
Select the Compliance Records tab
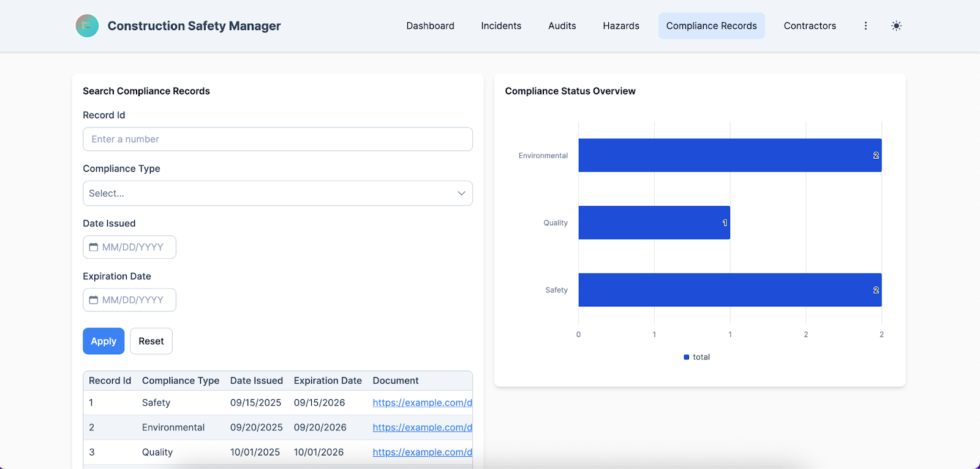click(x=711, y=26)
